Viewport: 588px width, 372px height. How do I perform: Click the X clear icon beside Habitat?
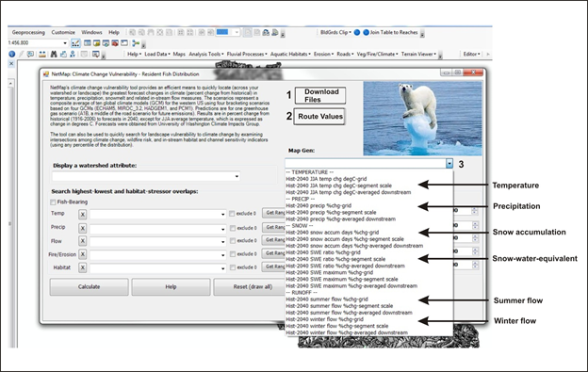click(83, 267)
